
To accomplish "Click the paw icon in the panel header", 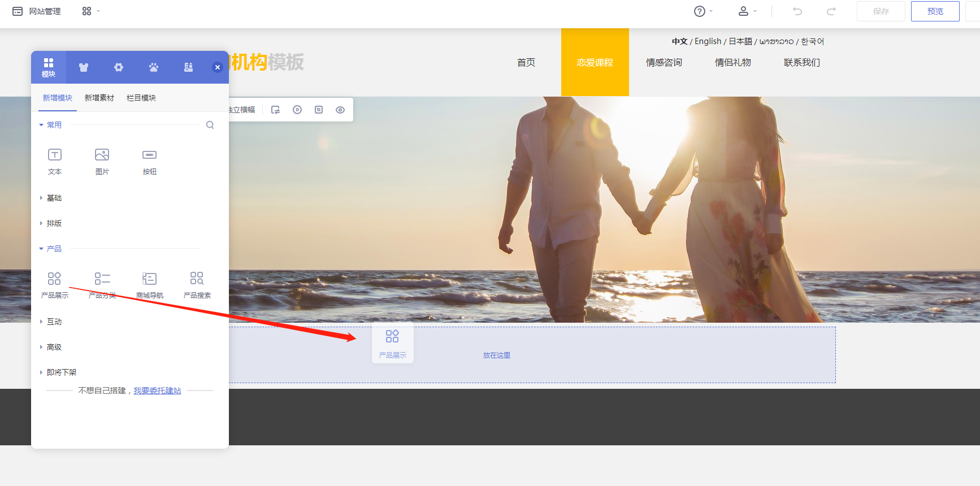I will point(154,67).
